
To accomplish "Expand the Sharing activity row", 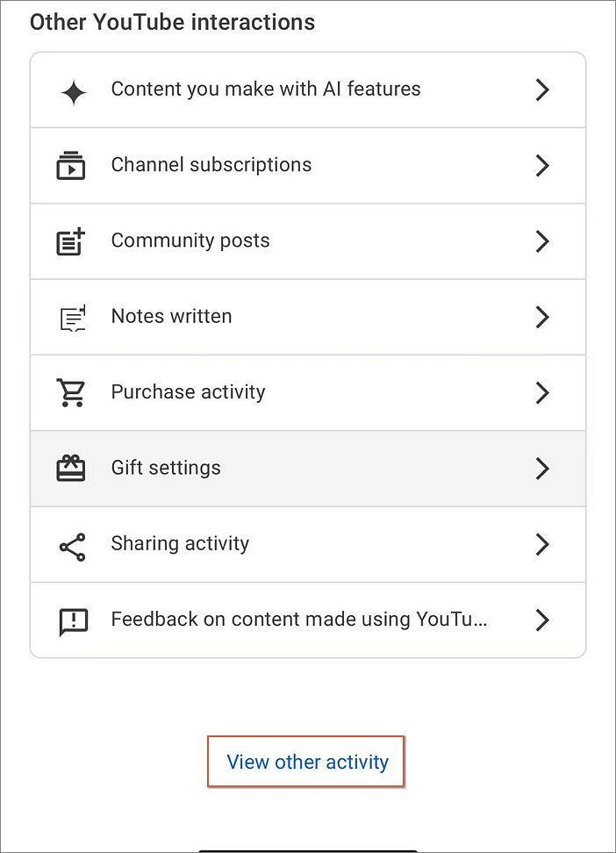I will [x=542, y=544].
